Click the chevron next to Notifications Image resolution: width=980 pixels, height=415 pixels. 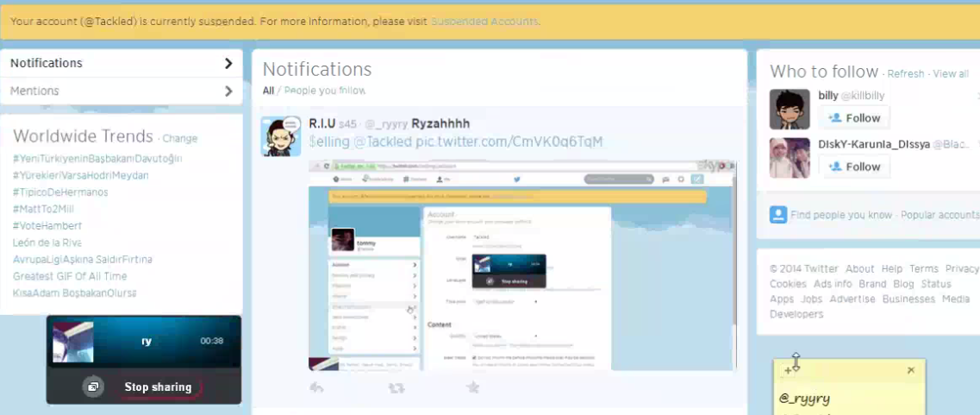tap(228, 63)
